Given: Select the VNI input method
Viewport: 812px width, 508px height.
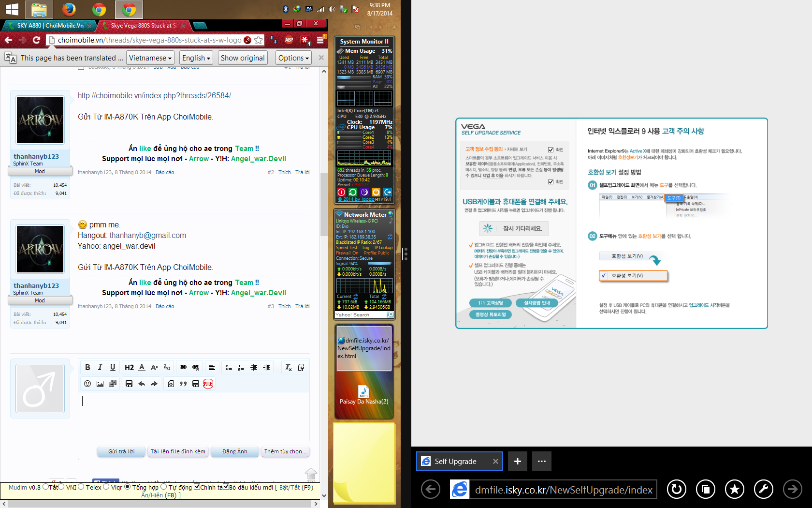Looking at the screenshot, I should (x=61, y=487).
